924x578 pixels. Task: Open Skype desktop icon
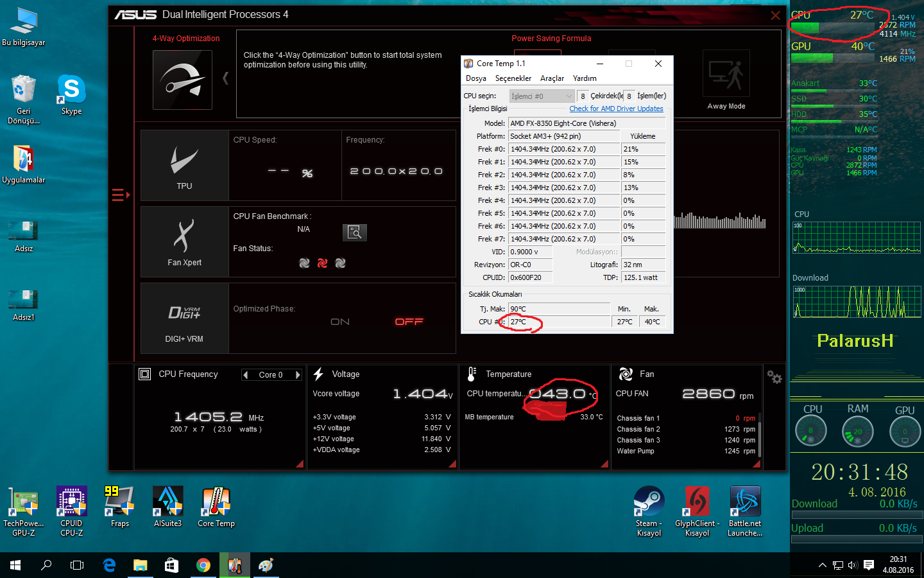pyautogui.click(x=71, y=94)
